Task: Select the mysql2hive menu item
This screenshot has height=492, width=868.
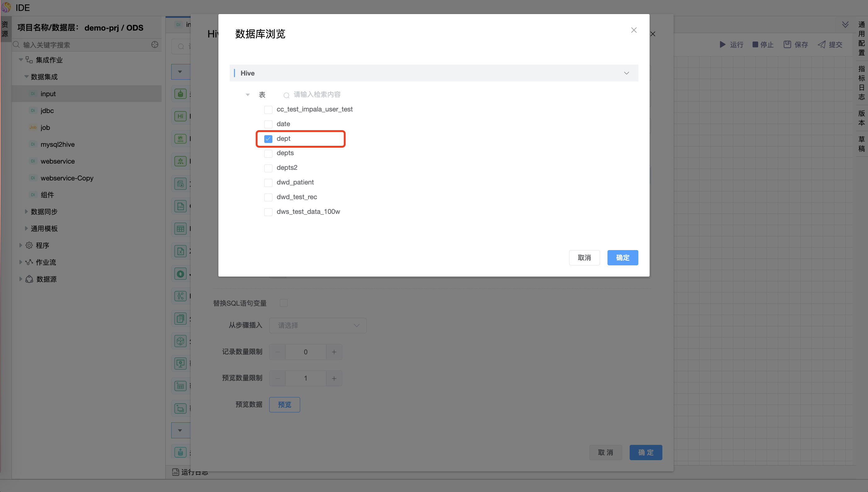Action: tap(57, 144)
